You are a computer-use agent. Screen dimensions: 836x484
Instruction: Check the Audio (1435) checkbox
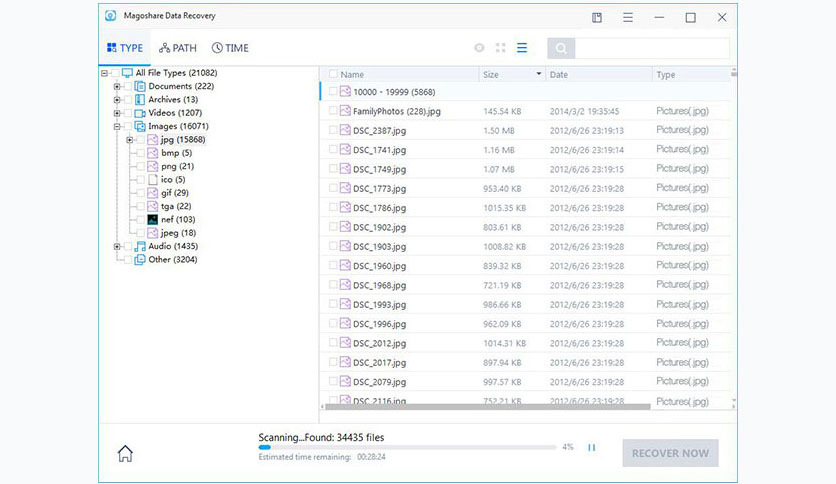[128, 246]
